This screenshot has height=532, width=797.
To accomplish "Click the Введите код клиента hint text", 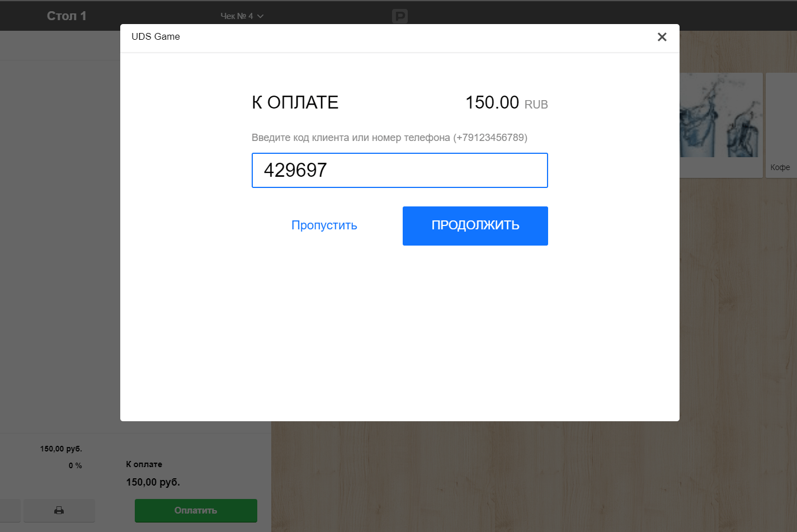I will pos(389,138).
